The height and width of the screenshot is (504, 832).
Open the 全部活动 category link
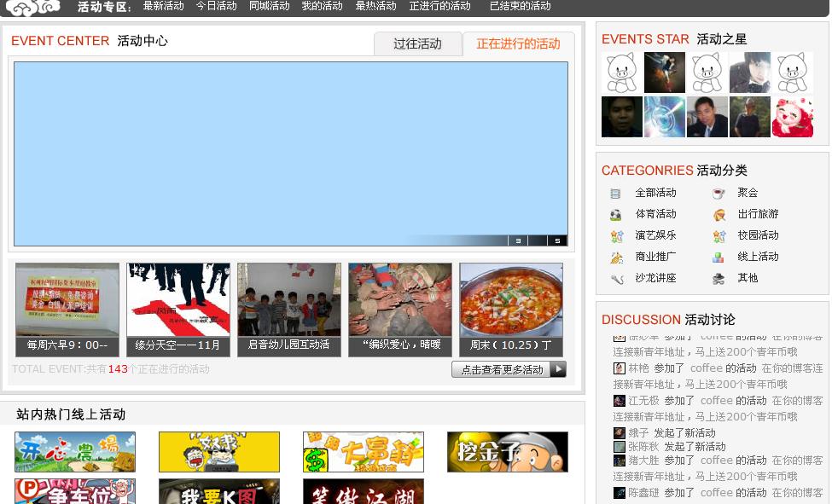tap(656, 193)
